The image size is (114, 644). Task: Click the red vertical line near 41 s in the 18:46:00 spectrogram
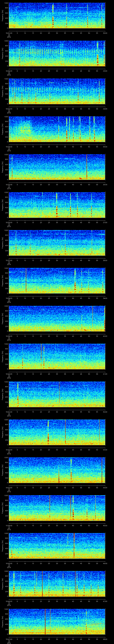click(x=75, y=584)
